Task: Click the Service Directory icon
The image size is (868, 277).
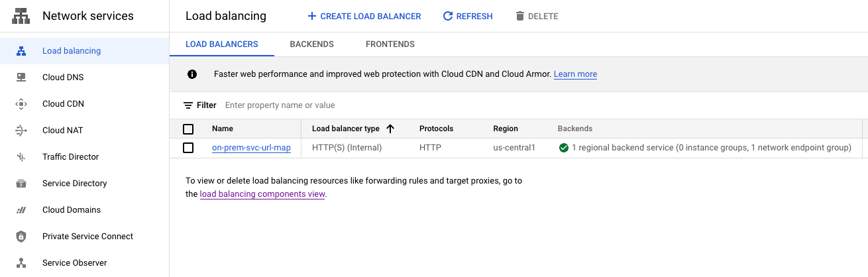Action: [x=21, y=184]
